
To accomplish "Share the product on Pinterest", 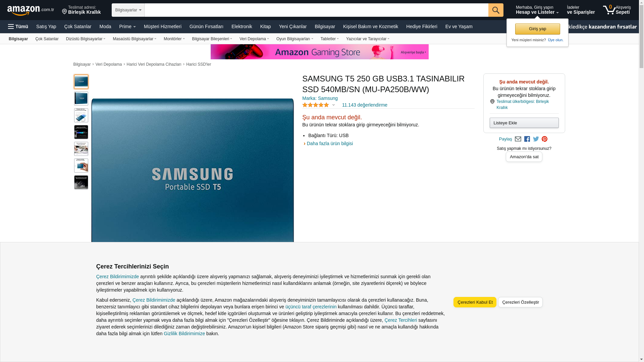I will click(544, 139).
